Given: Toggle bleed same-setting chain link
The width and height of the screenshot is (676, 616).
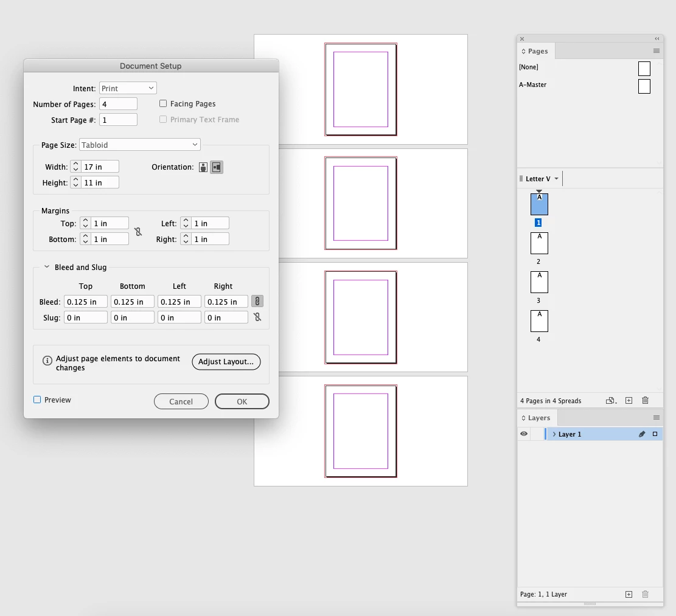Looking at the screenshot, I should (257, 301).
